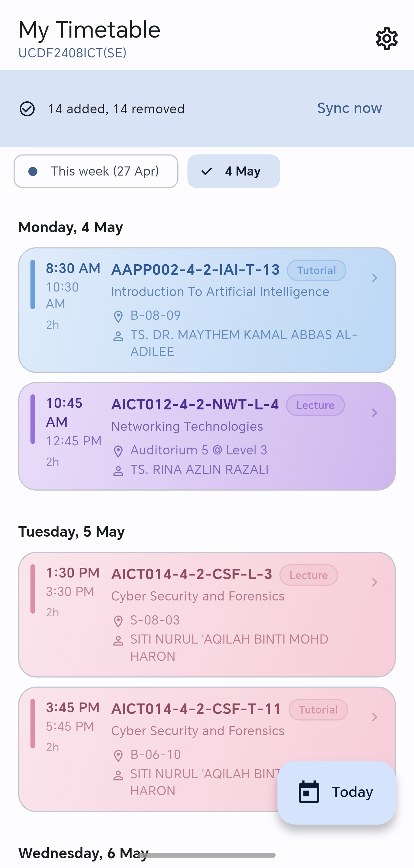The width and height of the screenshot is (414, 868).
Task: Tap the blue color bar on 8:30 AM class
Action: [x=33, y=284]
